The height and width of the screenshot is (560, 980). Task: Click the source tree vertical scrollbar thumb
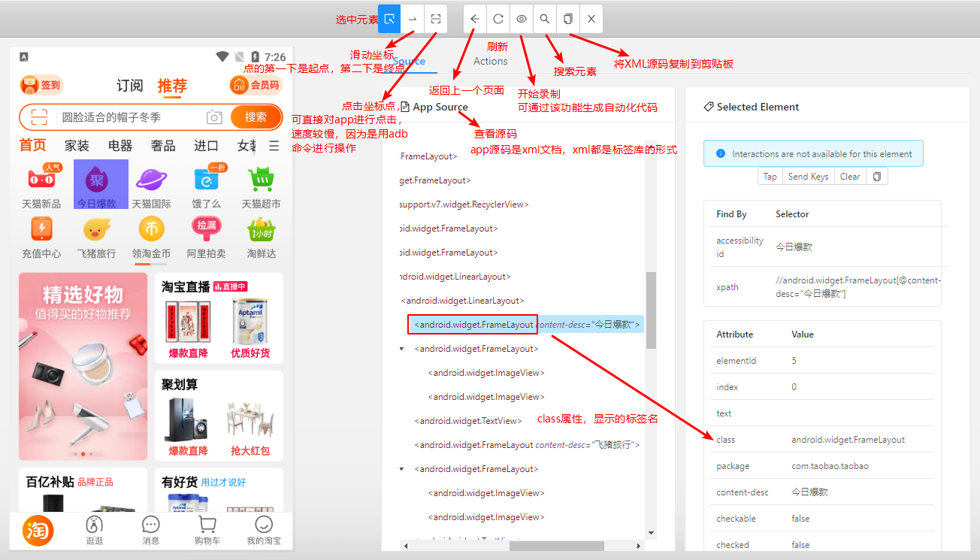(x=651, y=310)
